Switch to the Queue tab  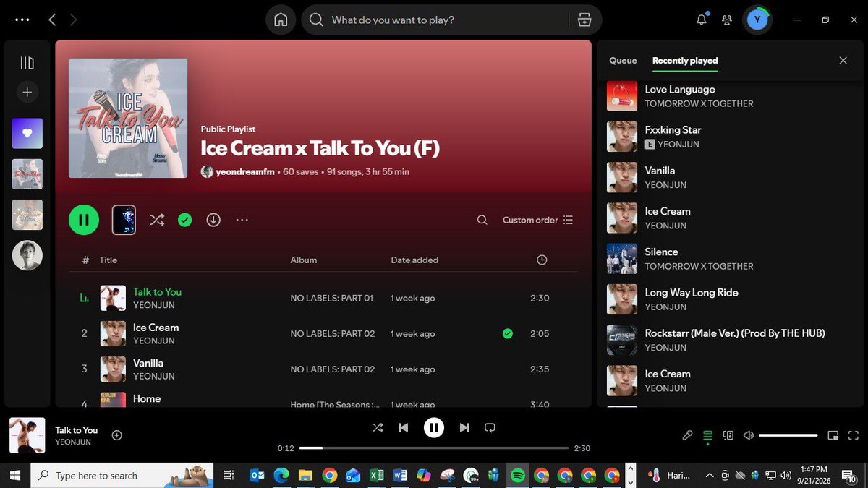[x=623, y=61]
